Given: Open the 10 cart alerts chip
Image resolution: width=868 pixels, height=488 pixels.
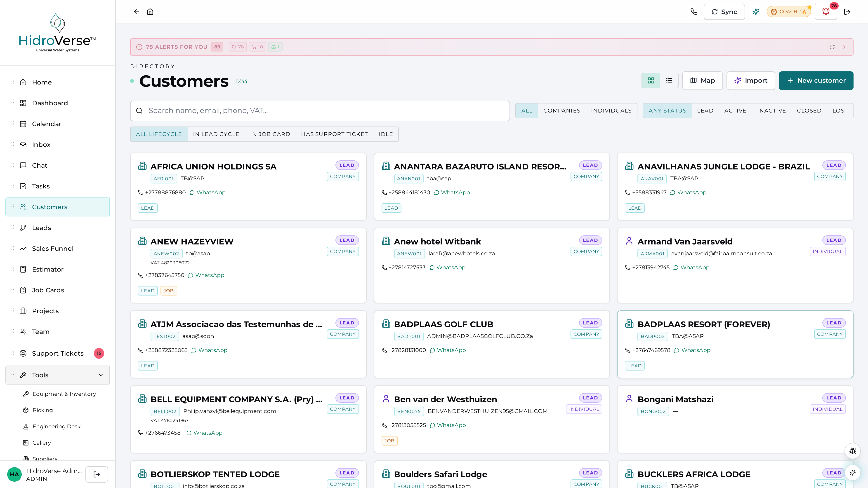Looking at the screenshot, I should [x=257, y=47].
